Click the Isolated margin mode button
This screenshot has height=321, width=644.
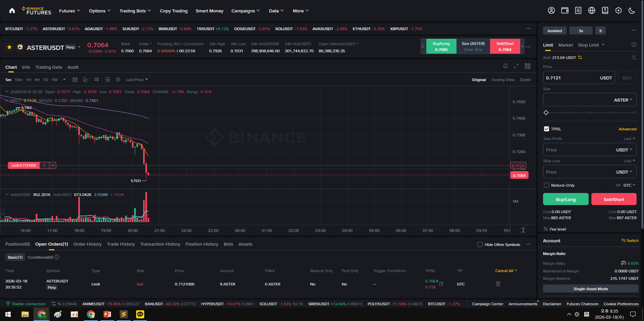(555, 31)
